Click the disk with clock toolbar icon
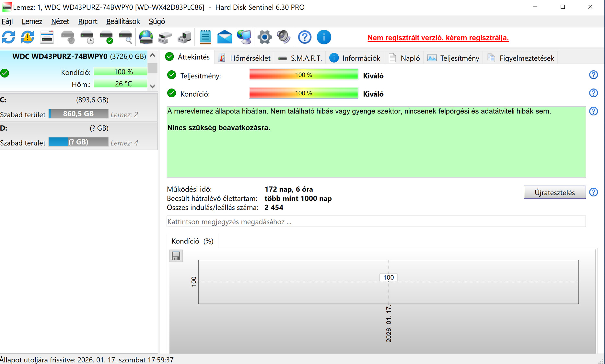 pyautogui.click(x=87, y=37)
